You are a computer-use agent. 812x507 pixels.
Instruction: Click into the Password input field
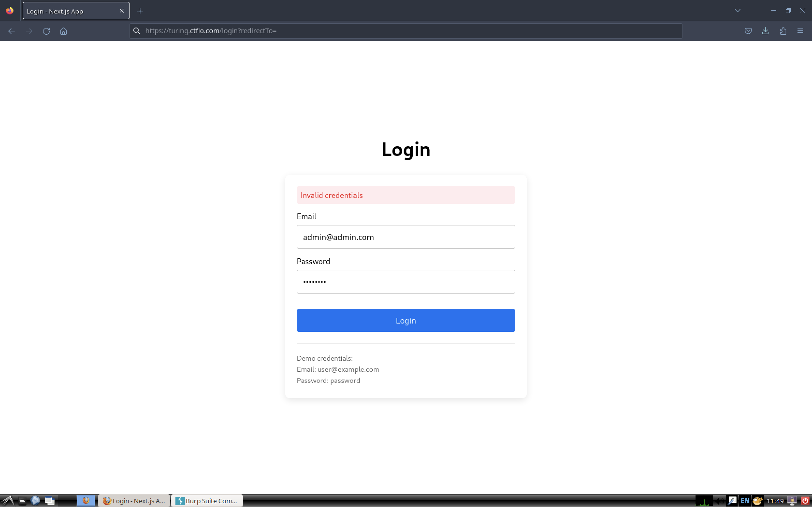click(x=406, y=282)
